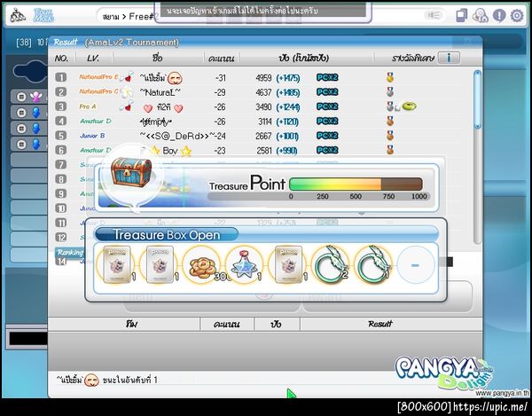The height and width of the screenshot is (416, 532).
Task: Select the Ranking tab
Action: tap(69, 253)
